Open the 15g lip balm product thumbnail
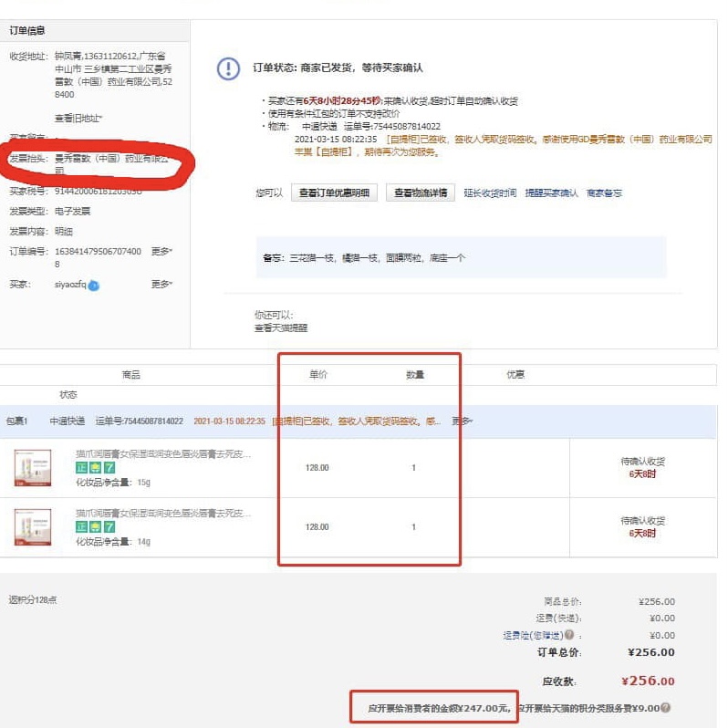Screen dimensions: 728x728 pyautogui.click(x=33, y=467)
